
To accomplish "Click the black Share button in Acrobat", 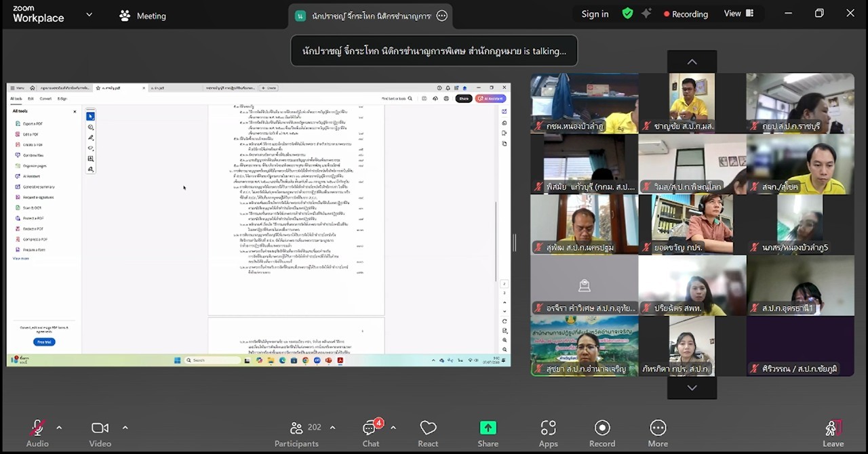I will 464,99.
